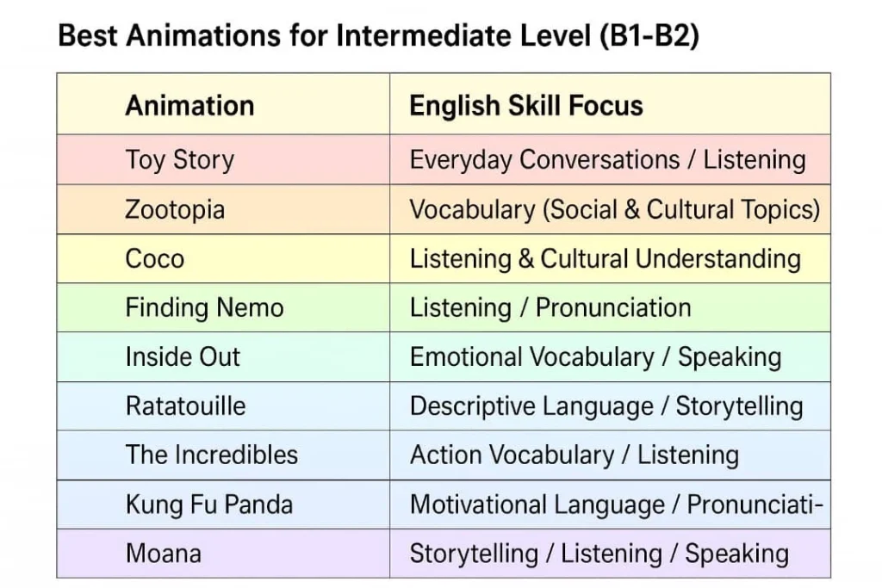This screenshot has height=588, width=882.
Task: Click The Incredibles cell
Action: [223, 455]
